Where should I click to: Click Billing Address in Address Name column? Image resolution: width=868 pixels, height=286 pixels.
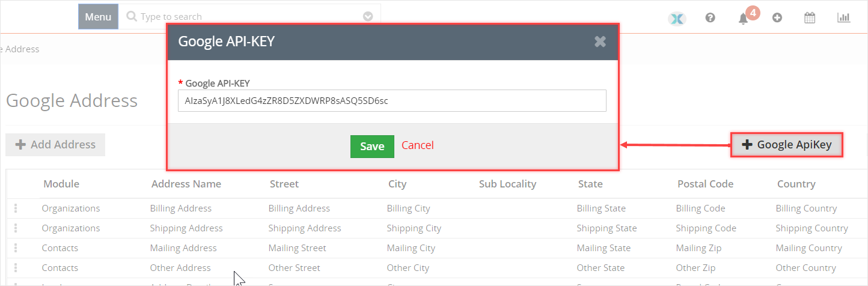point(181,208)
